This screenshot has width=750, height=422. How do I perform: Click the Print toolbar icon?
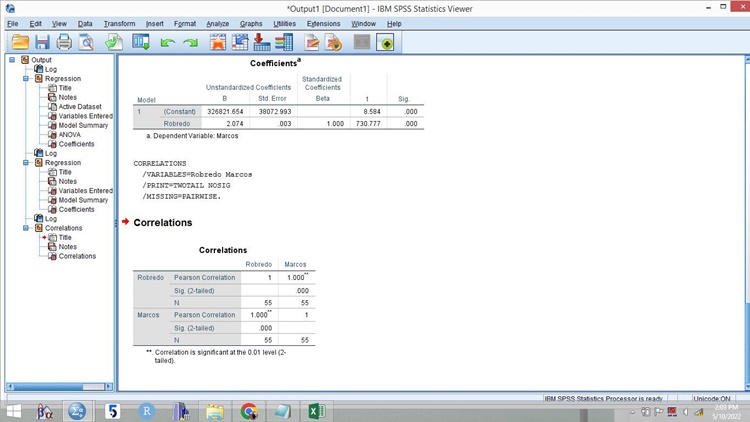point(64,42)
